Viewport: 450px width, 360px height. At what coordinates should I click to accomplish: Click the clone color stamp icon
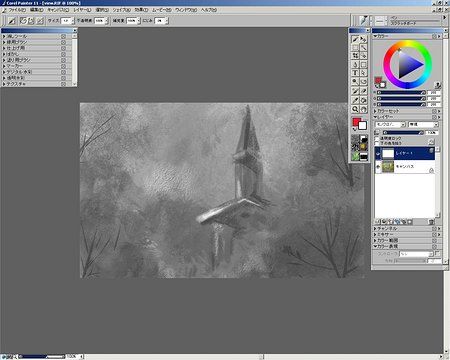438,85
